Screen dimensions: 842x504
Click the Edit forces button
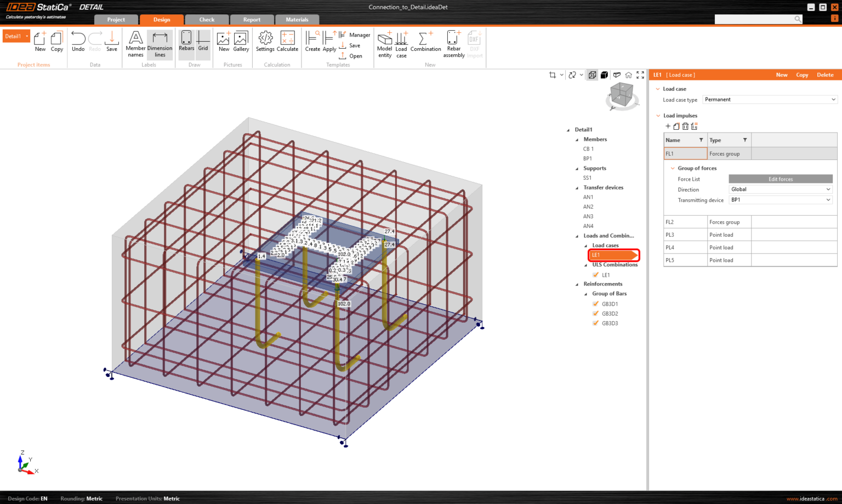click(780, 179)
